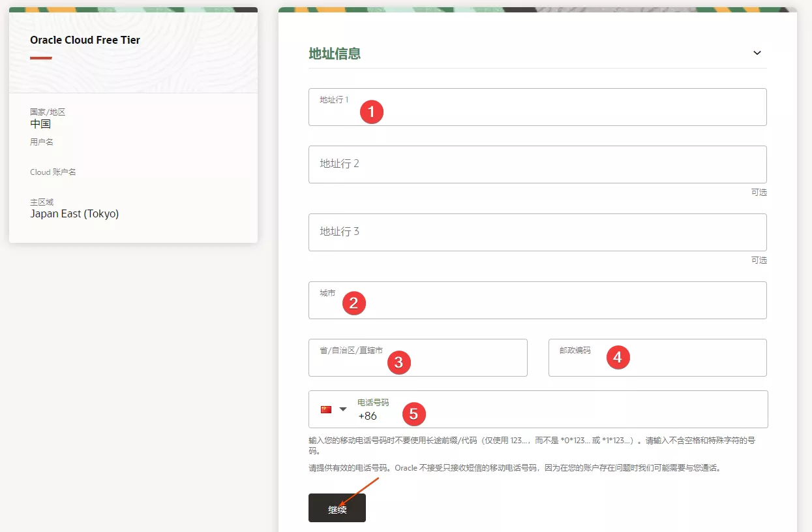Click the 主区域 label
Screen dimensions: 812x532
pyautogui.click(x=42, y=202)
